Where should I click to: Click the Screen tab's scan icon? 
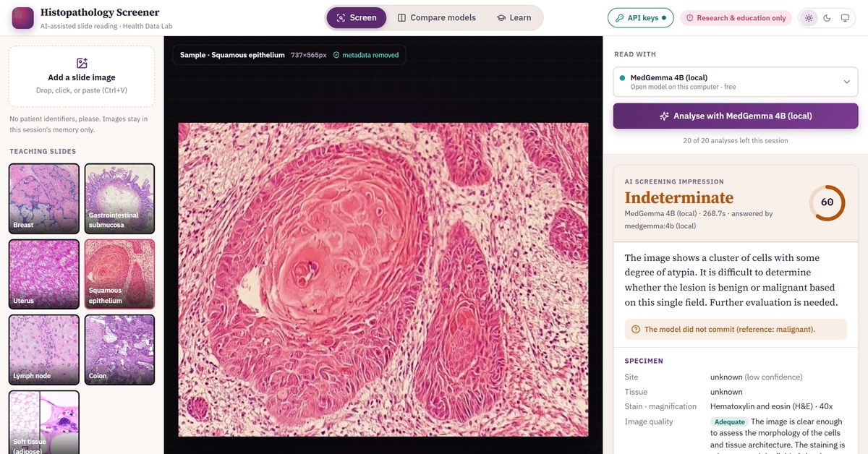coord(341,17)
